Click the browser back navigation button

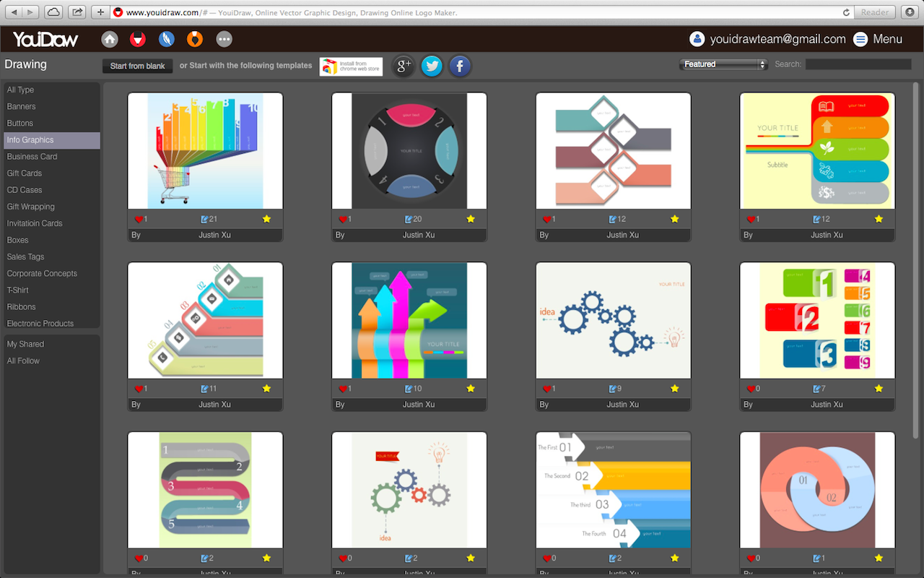12,12
